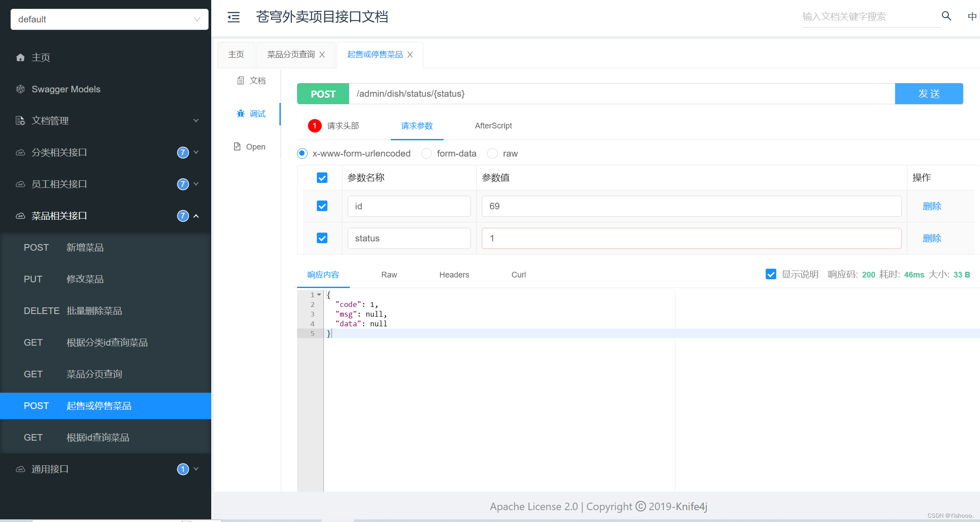Screen dimensions: 980x522
Task: Click the language switch 中 icon
Action: click(x=972, y=17)
